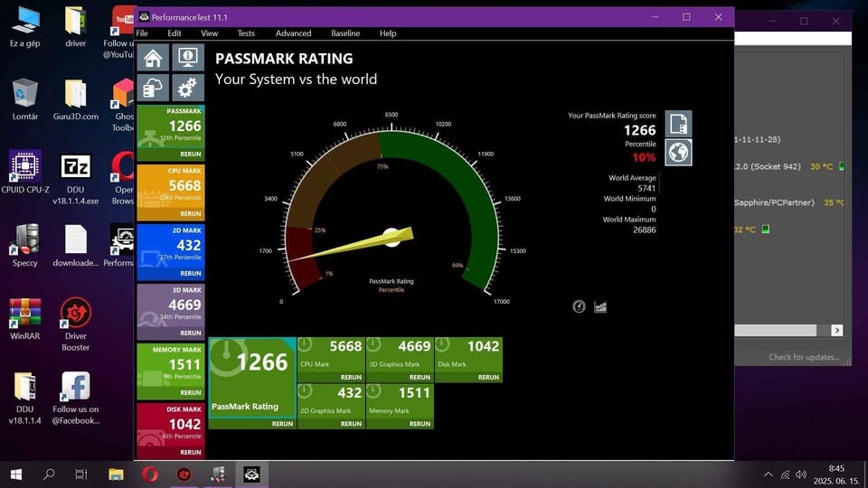Click the 3D Graphics Mark 4669 tile

pyautogui.click(x=400, y=360)
